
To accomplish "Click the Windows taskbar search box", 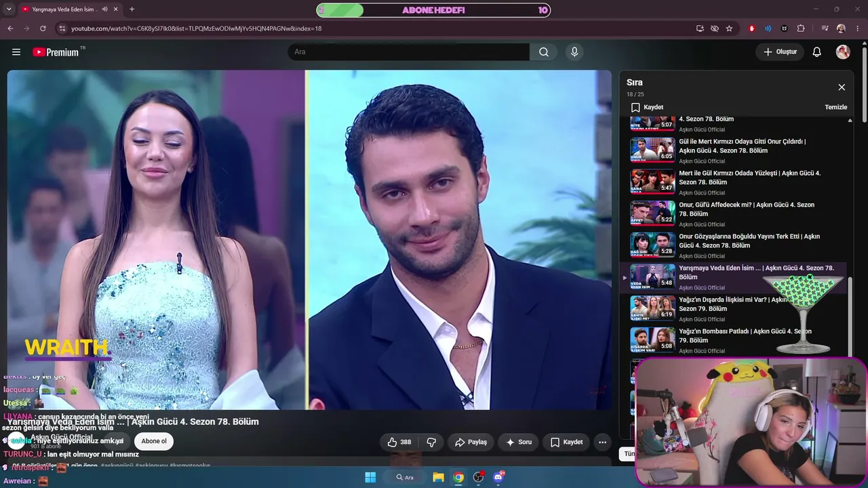I will click(x=405, y=477).
